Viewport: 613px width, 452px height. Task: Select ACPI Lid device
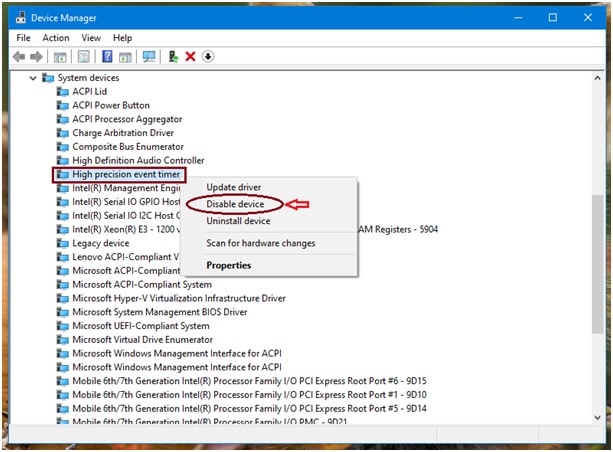(90, 91)
